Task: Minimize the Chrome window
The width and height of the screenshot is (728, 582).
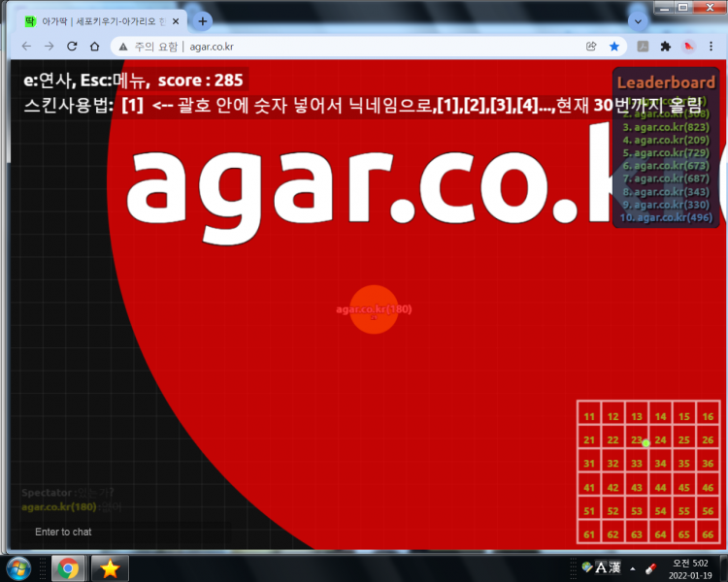Action: [664, 7]
